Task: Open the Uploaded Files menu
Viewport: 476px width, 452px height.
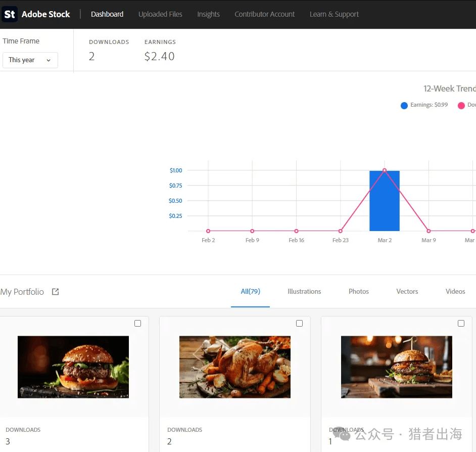Action: [x=160, y=14]
